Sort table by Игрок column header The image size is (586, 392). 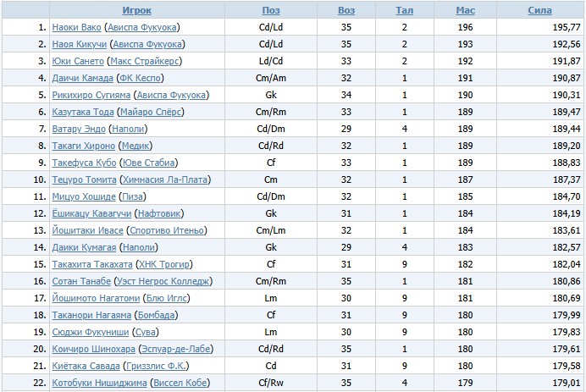[x=136, y=11]
